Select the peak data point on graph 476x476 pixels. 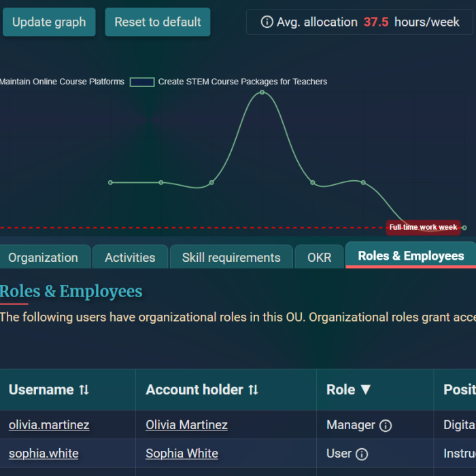tap(262, 92)
